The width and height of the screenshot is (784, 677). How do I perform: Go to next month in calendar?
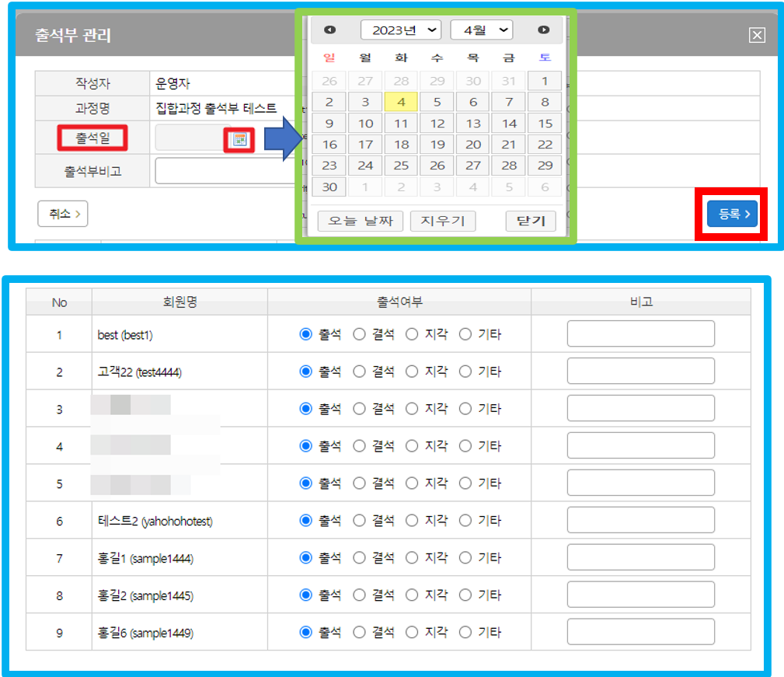point(543,30)
